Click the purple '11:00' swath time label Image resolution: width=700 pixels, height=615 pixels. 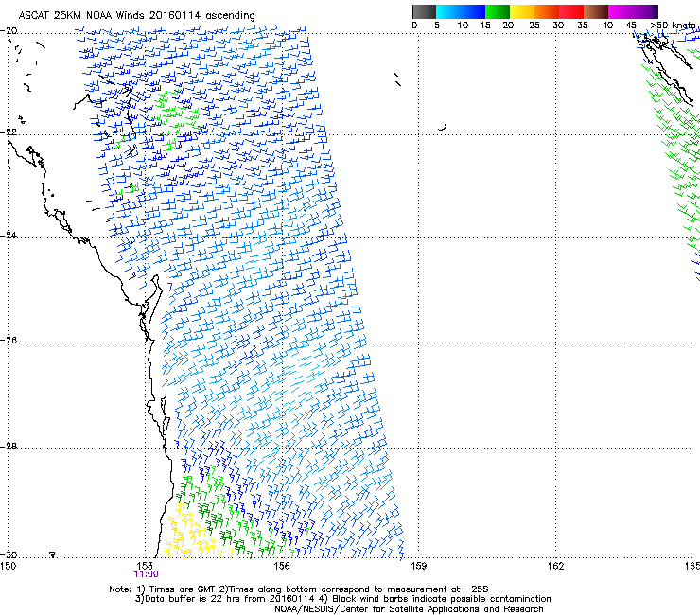click(x=146, y=574)
